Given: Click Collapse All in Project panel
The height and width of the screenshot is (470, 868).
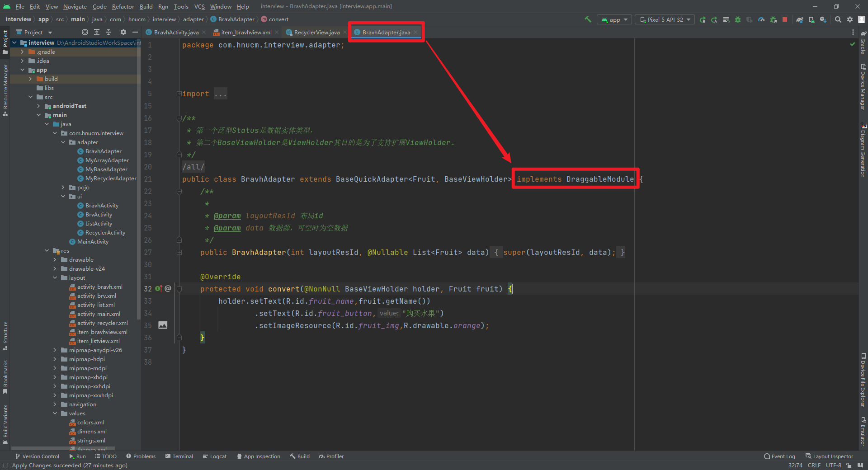Looking at the screenshot, I should pyautogui.click(x=108, y=32).
